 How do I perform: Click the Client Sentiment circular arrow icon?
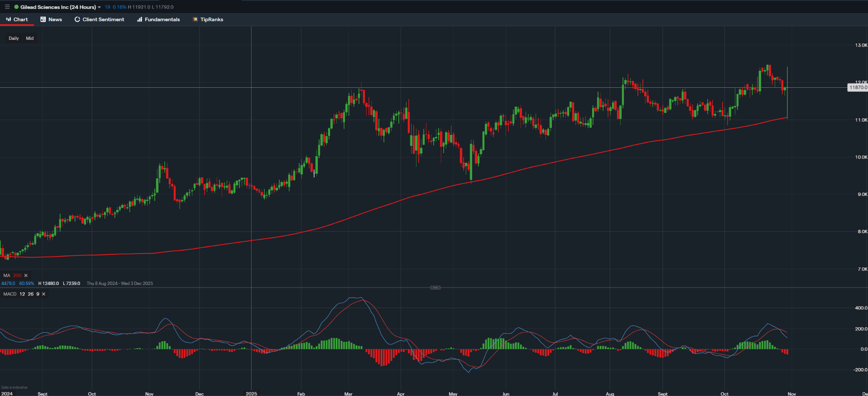(x=77, y=19)
